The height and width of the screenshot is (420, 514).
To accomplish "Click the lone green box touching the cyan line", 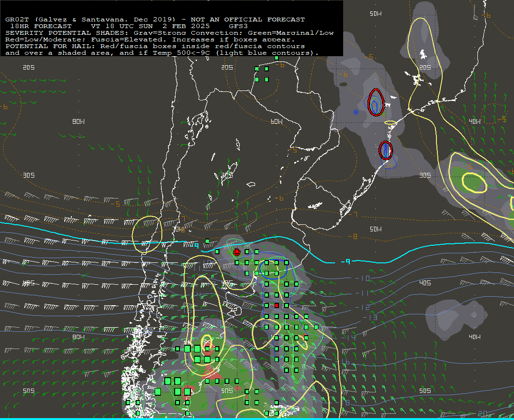I will tap(207, 241).
